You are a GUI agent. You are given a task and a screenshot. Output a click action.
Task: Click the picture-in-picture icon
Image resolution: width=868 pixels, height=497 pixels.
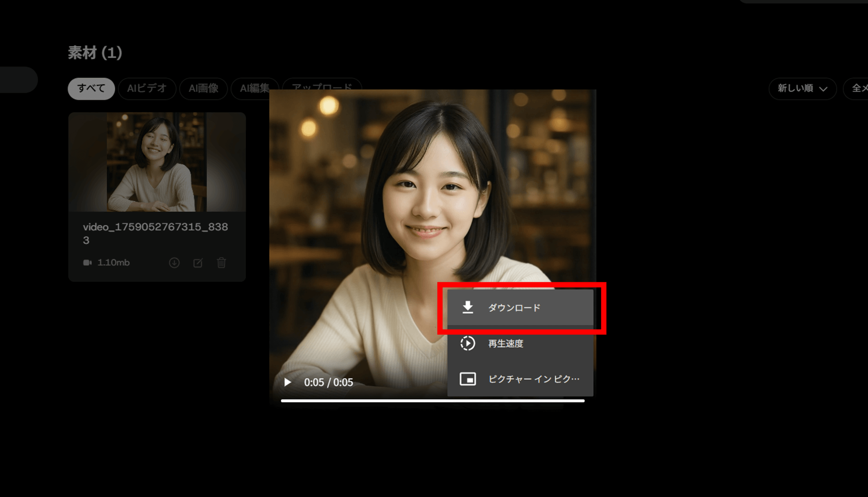click(x=468, y=379)
